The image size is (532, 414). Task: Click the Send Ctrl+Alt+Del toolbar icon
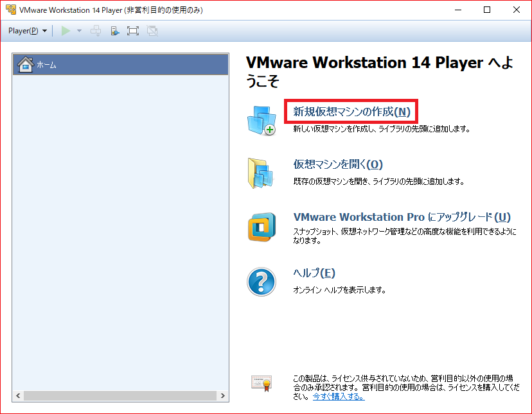click(x=96, y=31)
